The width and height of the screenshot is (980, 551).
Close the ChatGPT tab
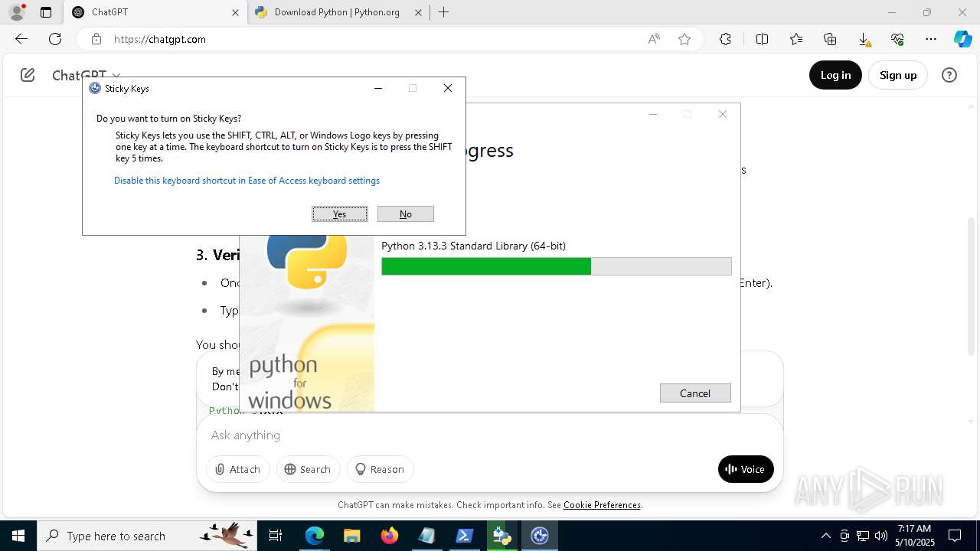236,12
